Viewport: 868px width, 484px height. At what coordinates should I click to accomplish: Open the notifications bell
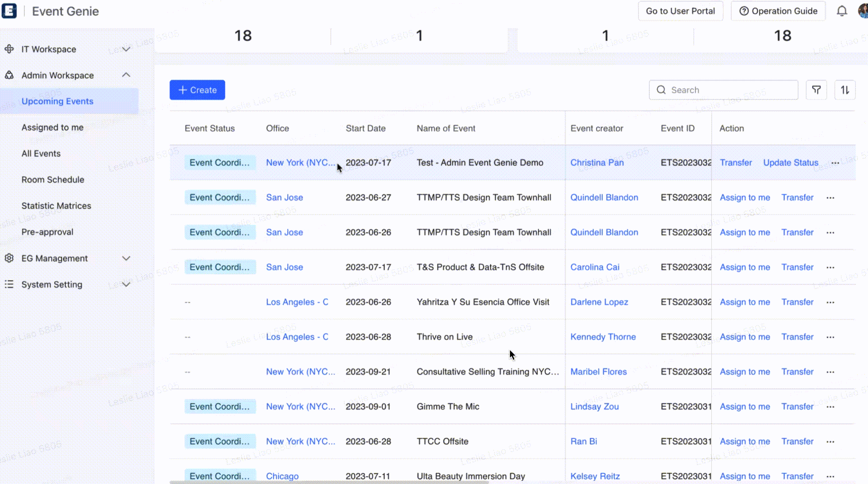click(841, 11)
